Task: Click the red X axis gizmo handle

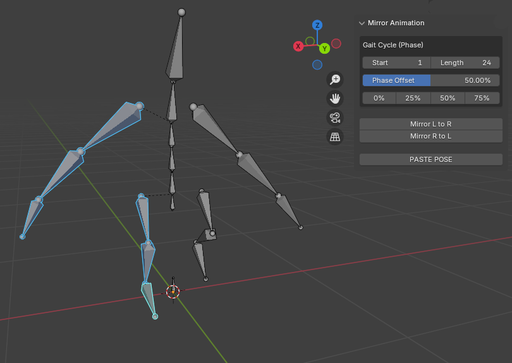Action: click(298, 46)
